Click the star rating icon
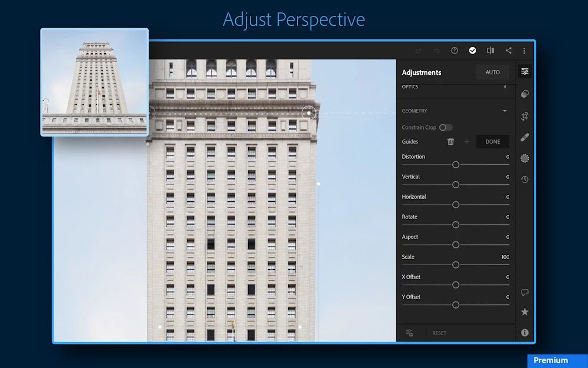Screen dimensions: 588x368 (524, 311)
